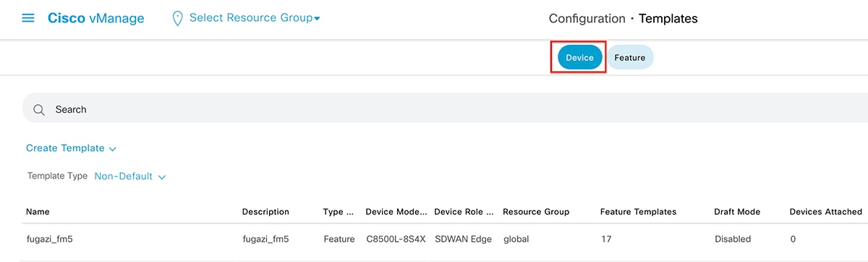The width and height of the screenshot is (868, 262).
Task: Sort by the Name column header
Action: (38, 212)
